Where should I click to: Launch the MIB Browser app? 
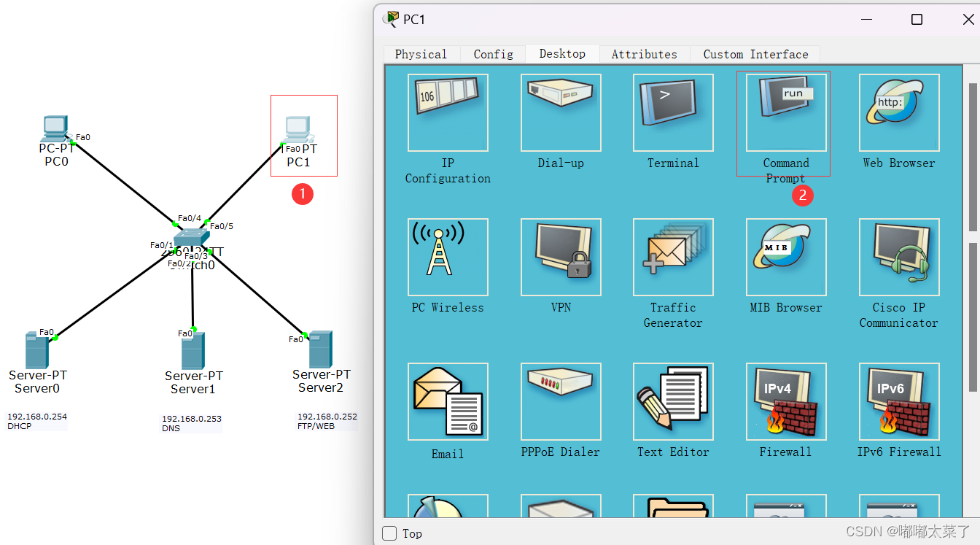(x=786, y=257)
